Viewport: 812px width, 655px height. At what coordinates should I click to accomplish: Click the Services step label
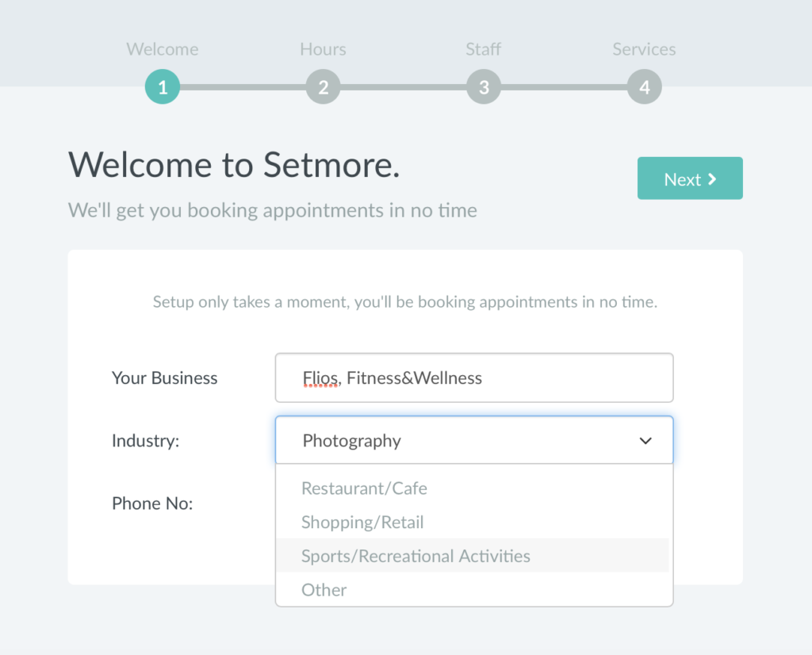[644, 49]
